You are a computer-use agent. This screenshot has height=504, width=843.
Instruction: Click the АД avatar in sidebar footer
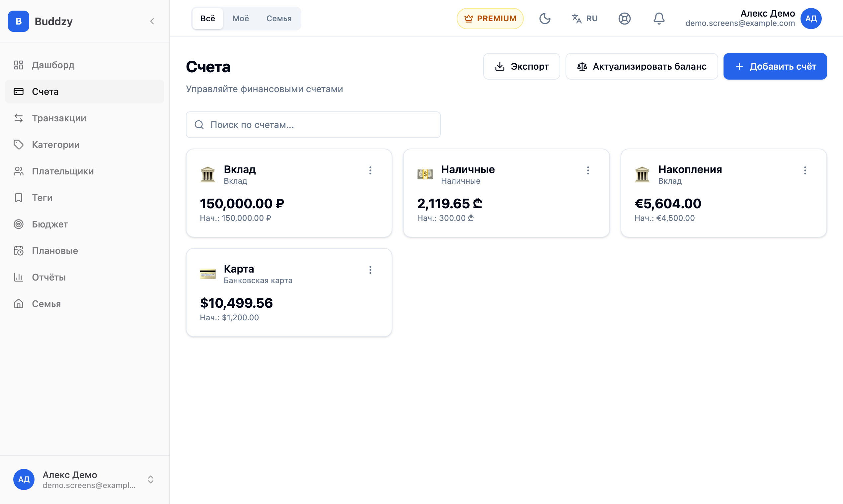24,479
